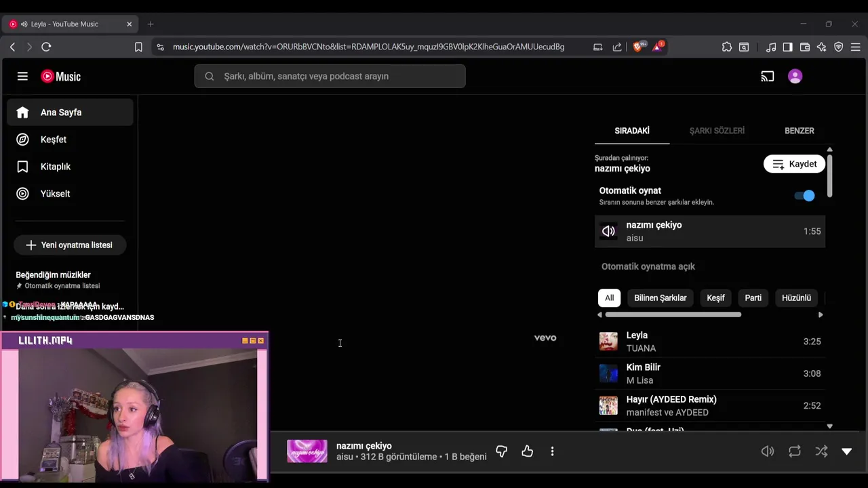Open the Brave Shields lion icon
This screenshot has height=488, width=868.
click(638, 46)
